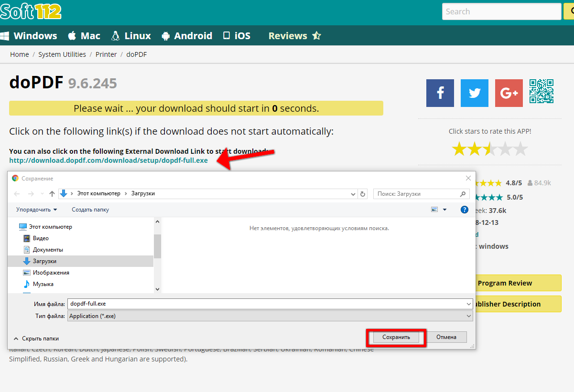Open view options dropdown arrow
The width and height of the screenshot is (574, 392).
coord(445,210)
